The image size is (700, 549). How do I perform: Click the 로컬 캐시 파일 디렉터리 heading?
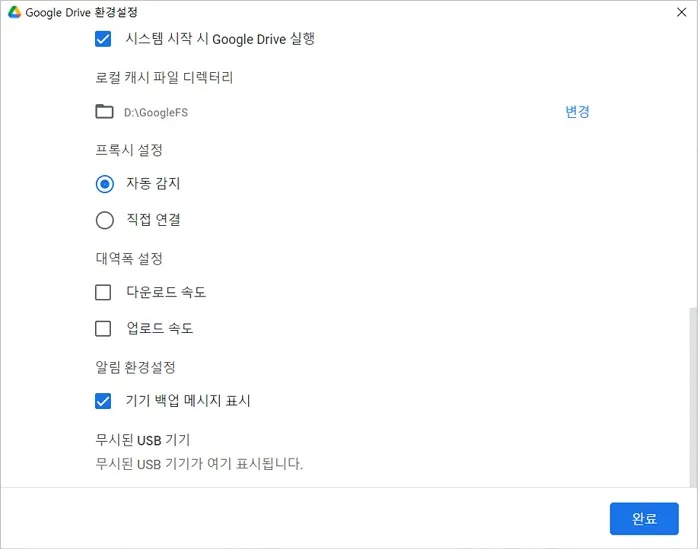[x=164, y=77]
